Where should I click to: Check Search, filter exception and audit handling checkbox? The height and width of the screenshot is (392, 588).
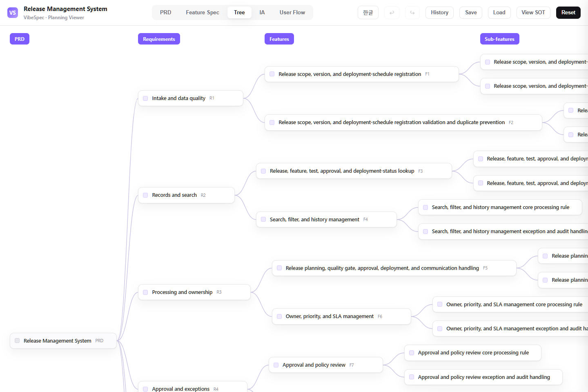[425, 232]
